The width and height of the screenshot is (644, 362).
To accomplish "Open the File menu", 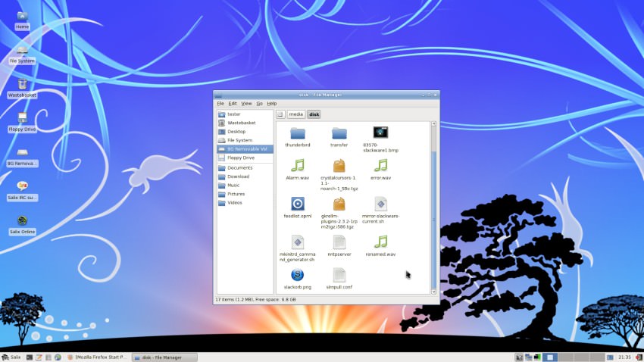I will [x=220, y=103].
